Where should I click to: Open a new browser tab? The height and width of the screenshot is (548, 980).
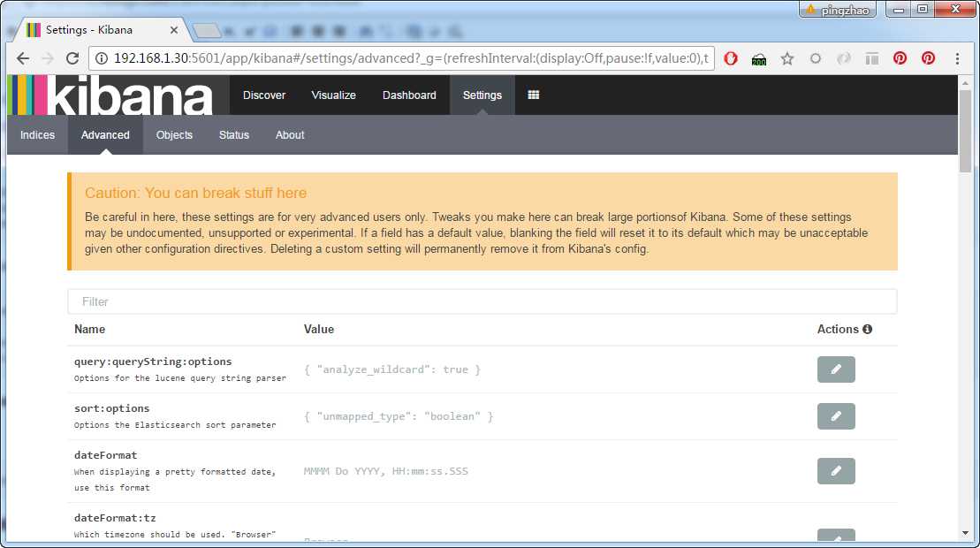click(206, 30)
